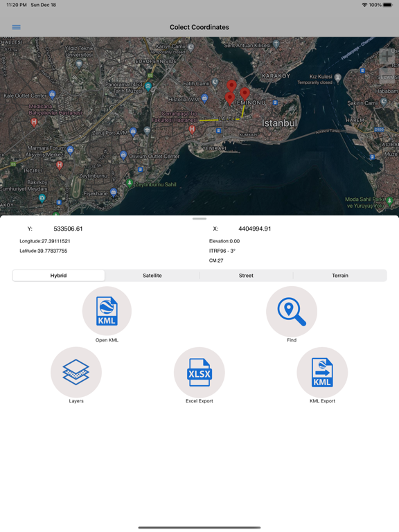Tap Yıldız Teknik Üniversitesi marker

coord(79,64)
